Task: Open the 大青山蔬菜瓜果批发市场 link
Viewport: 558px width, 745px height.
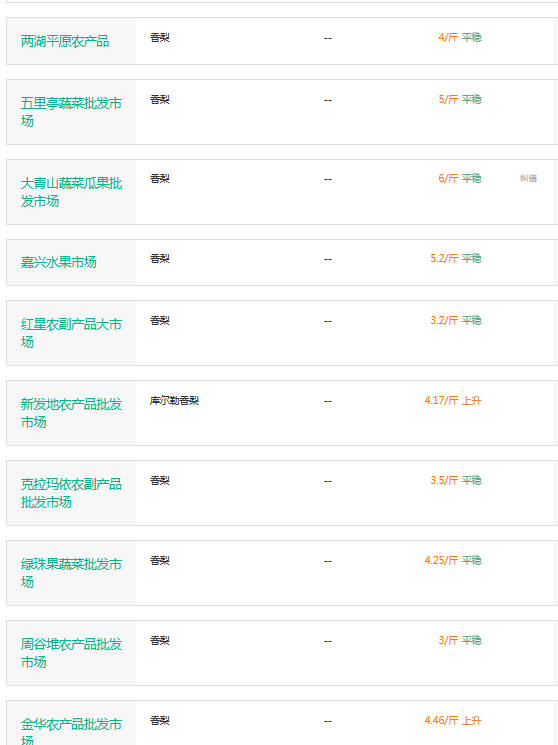Action: [x=71, y=192]
